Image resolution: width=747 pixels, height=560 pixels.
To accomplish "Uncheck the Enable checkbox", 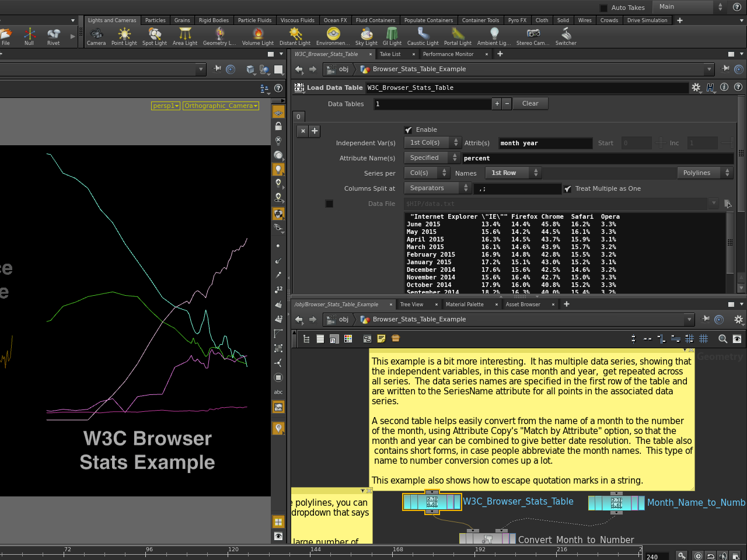I will [409, 130].
